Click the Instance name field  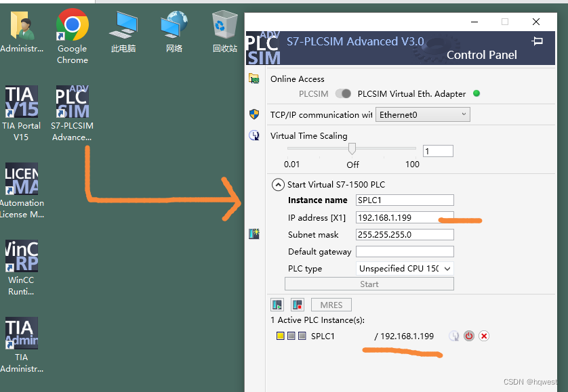pos(405,200)
